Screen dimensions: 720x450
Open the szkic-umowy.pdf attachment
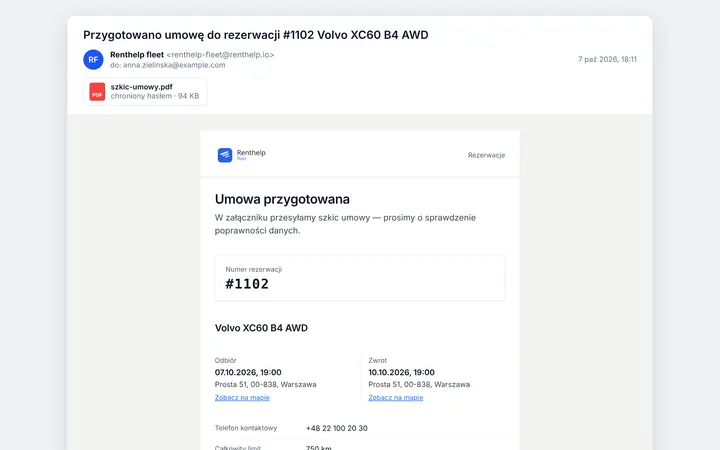pyautogui.click(x=145, y=91)
